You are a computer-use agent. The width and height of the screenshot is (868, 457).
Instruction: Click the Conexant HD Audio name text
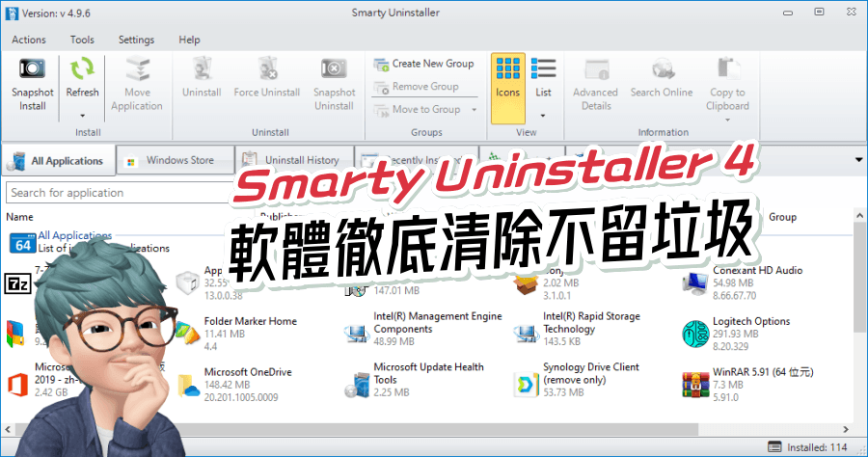[x=757, y=270]
